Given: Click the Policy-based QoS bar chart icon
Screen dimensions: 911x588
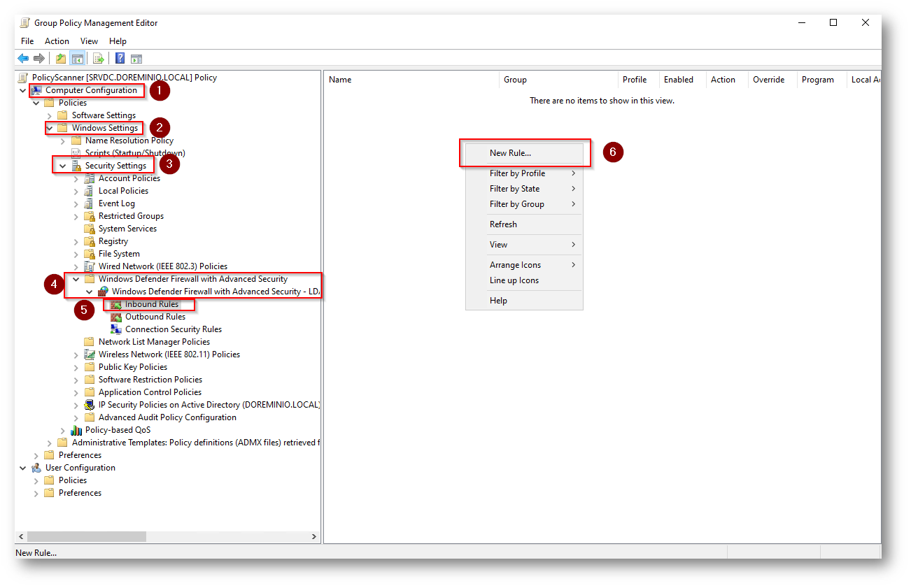Looking at the screenshot, I should (x=76, y=430).
